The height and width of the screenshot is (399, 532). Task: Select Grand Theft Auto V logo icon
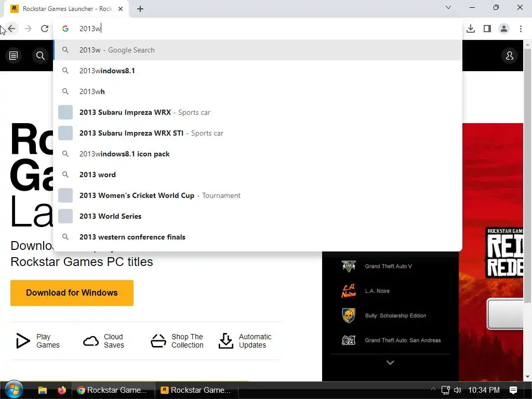click(x=349, y=267)
